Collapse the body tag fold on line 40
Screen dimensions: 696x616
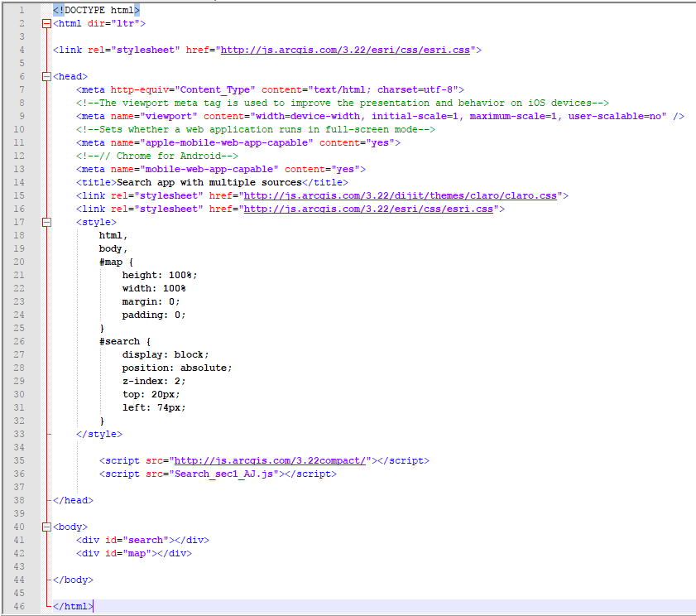coord(46,527)
